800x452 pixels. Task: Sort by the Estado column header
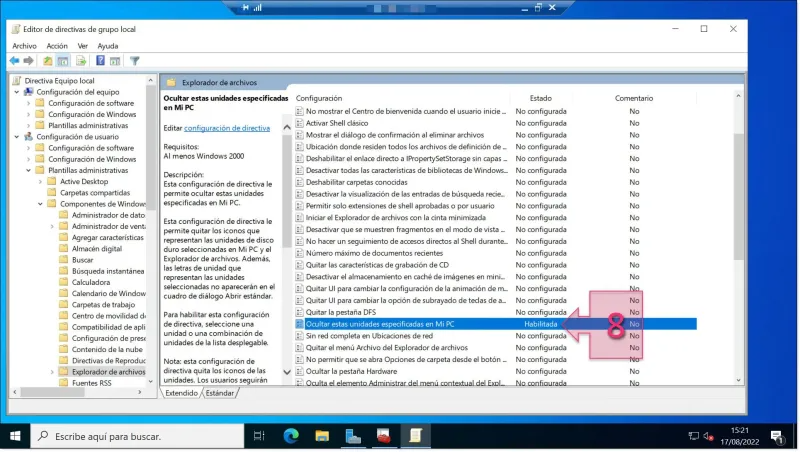[541, 98]
